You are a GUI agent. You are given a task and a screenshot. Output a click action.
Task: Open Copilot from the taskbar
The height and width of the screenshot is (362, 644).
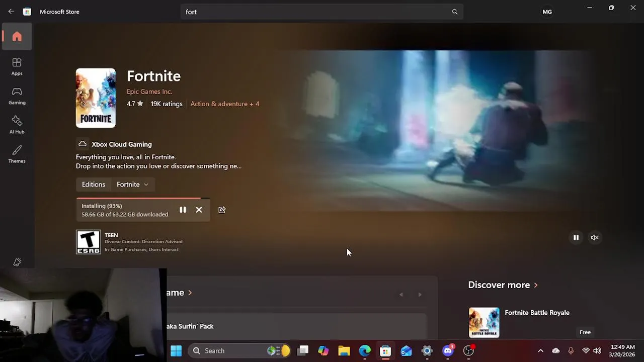point(324,350)
